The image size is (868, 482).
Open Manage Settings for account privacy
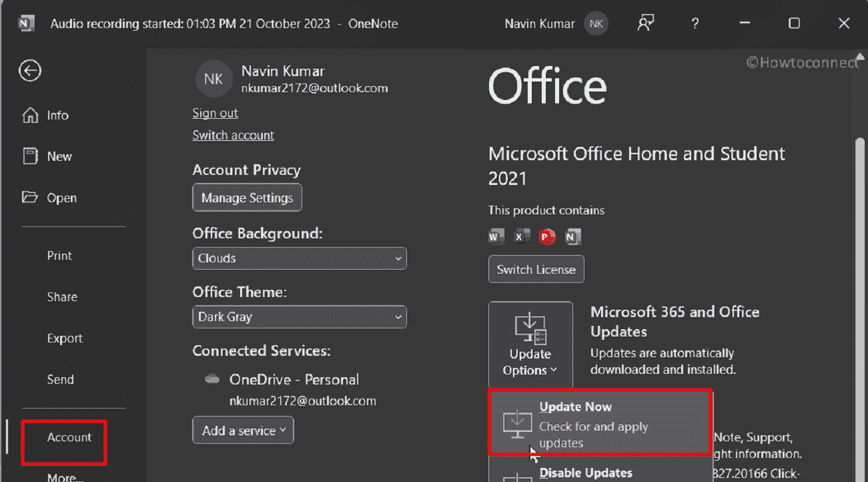pos(247,198)
